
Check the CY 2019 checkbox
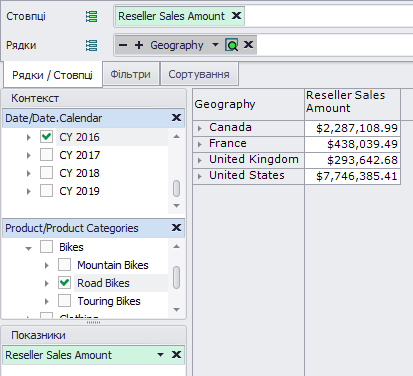46,191
